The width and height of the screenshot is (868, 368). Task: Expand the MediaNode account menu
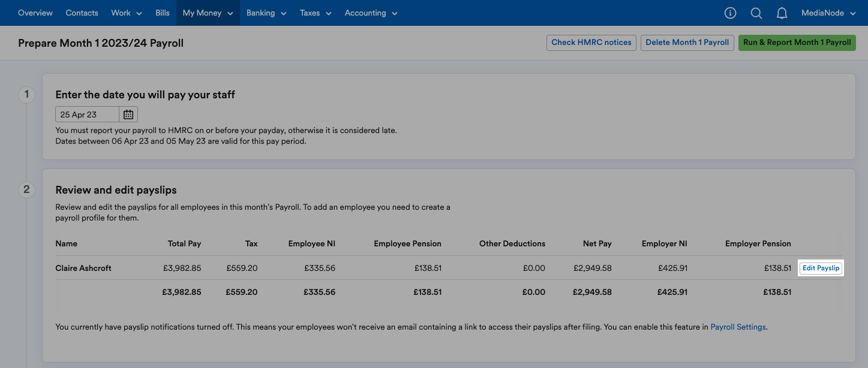point(828,13)
